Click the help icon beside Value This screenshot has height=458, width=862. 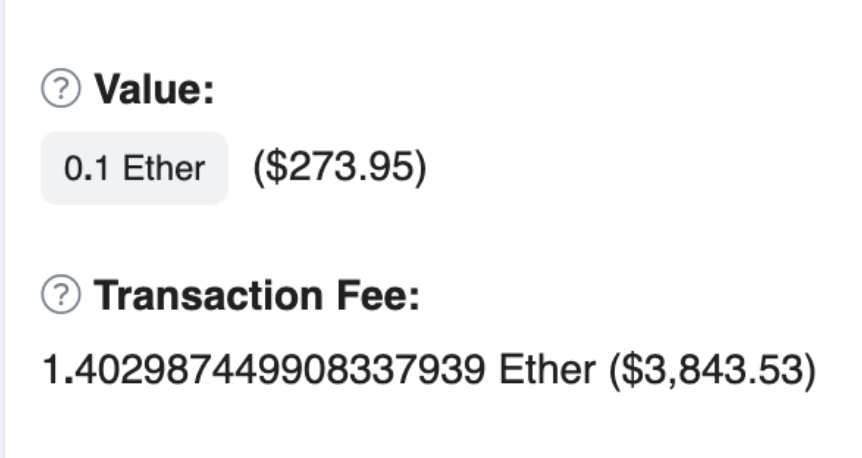point(61,90)
